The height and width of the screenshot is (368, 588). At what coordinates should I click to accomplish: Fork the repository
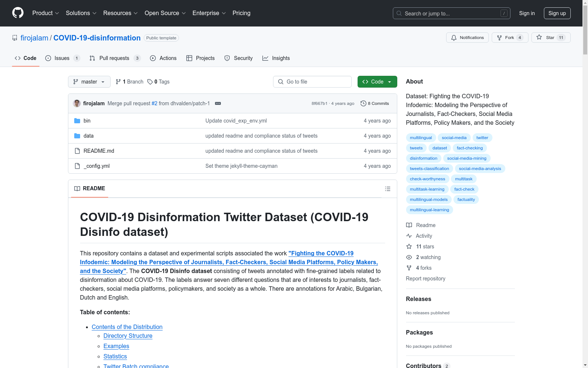coord(510,38)
